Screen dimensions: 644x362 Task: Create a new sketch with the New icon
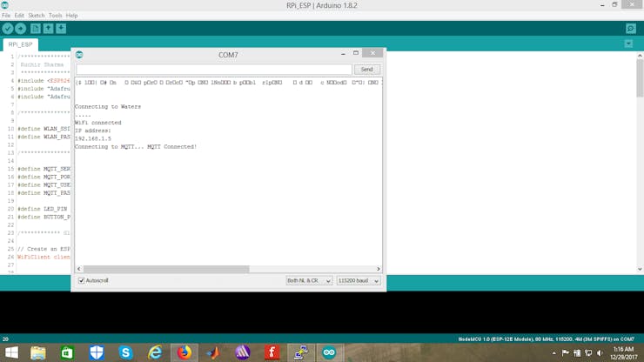click(x=36, y=29)
